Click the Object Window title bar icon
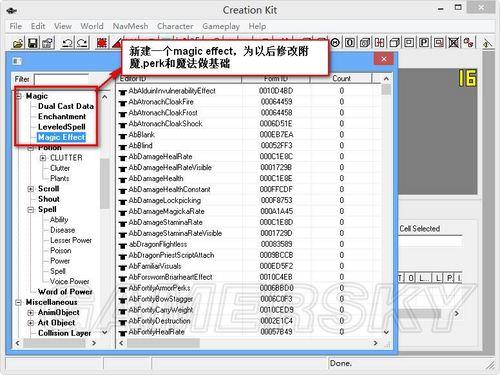Image resolution: width=500 pixels, height=375 pixels. click(17, 61)
